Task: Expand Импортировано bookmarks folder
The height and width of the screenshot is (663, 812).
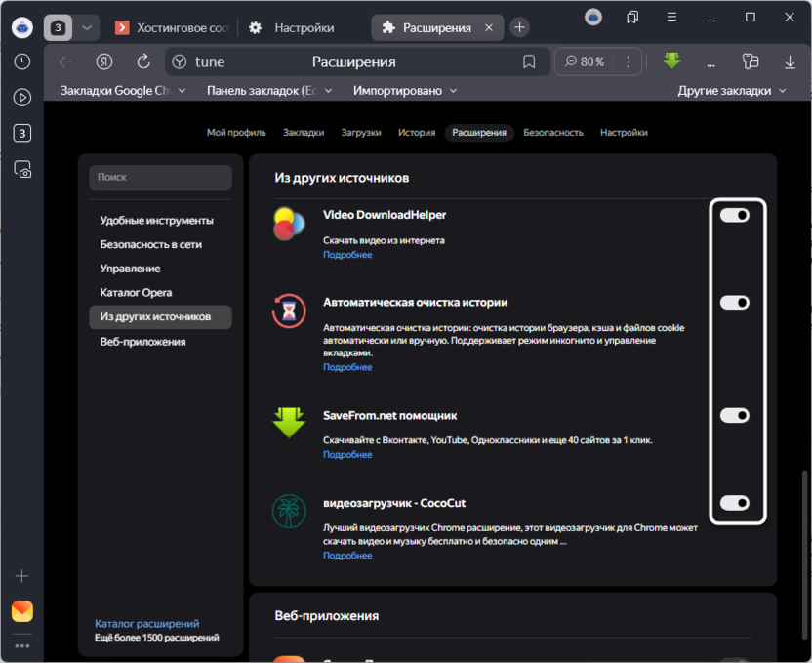Action: pos(405,91)
